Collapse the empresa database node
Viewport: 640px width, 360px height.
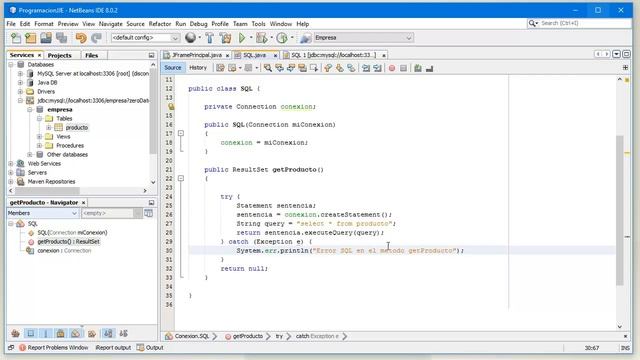point(30,110)
